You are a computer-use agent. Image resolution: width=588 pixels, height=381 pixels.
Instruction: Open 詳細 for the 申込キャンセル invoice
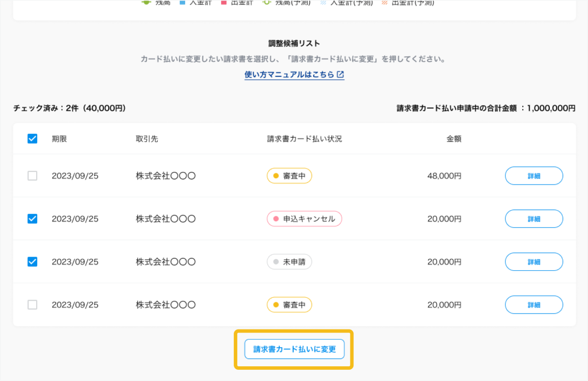click(x=534, y=219)
